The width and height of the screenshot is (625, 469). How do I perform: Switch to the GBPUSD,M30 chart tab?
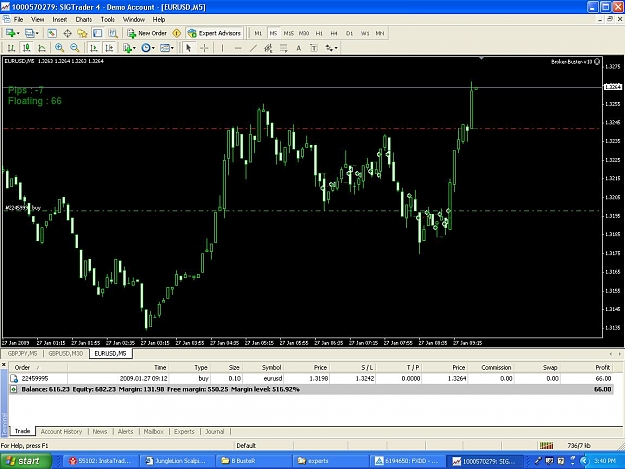66,353
